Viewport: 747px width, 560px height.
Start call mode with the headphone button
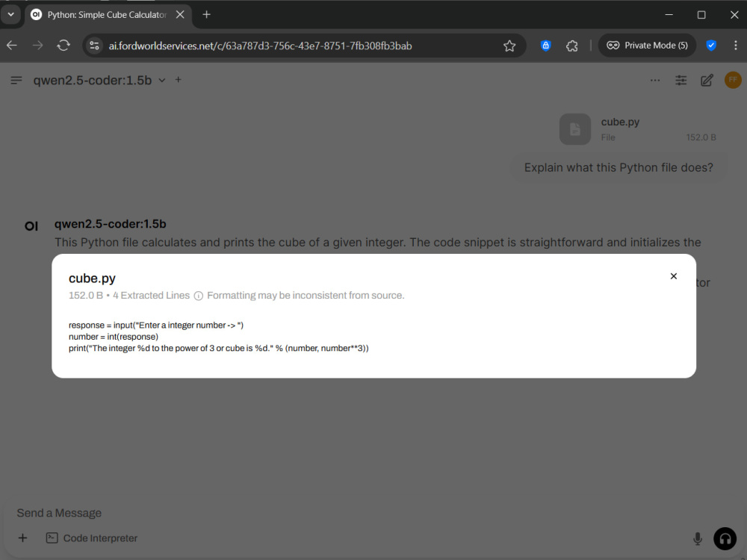coord(725,538)
